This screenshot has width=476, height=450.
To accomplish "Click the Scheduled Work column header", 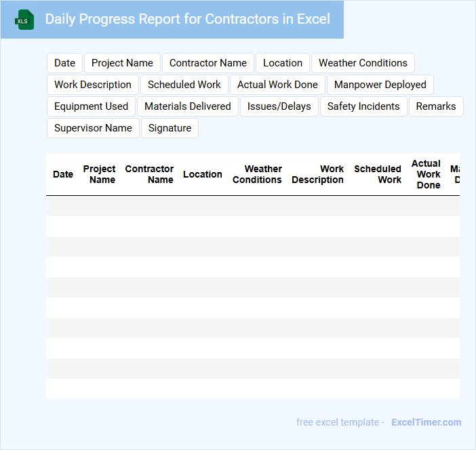I will point(378,174).
